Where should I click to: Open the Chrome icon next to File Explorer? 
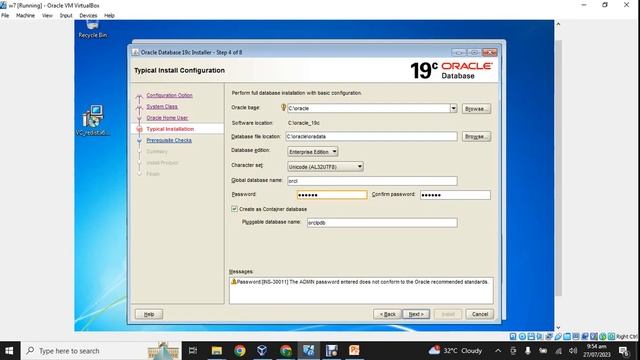click(240, 351)
